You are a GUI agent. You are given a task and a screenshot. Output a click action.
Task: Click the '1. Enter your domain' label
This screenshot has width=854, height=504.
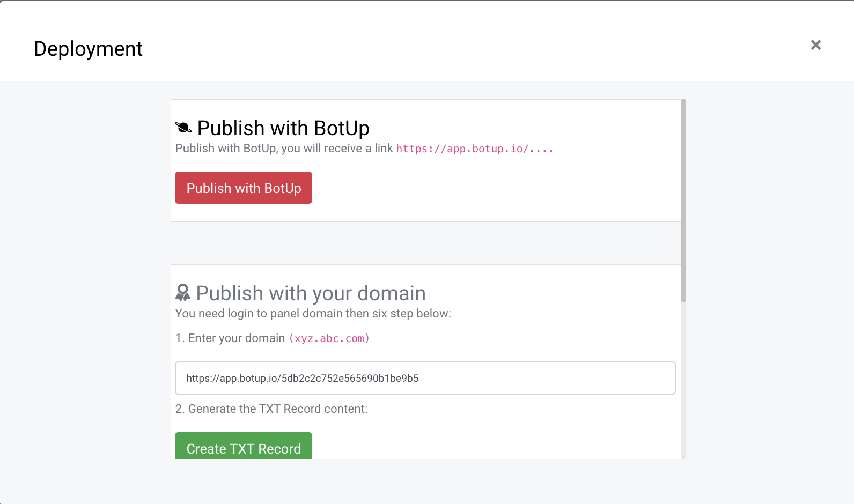click(230, 338)
